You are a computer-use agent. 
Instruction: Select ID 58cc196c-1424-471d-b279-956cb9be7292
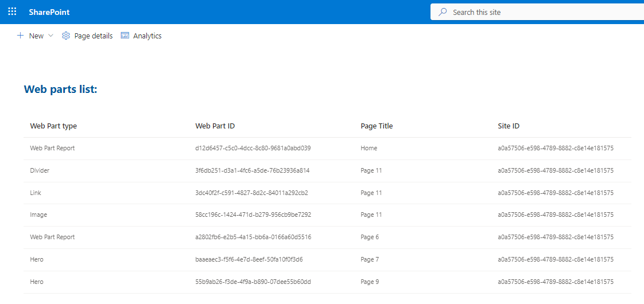click(x=254, y=215)
